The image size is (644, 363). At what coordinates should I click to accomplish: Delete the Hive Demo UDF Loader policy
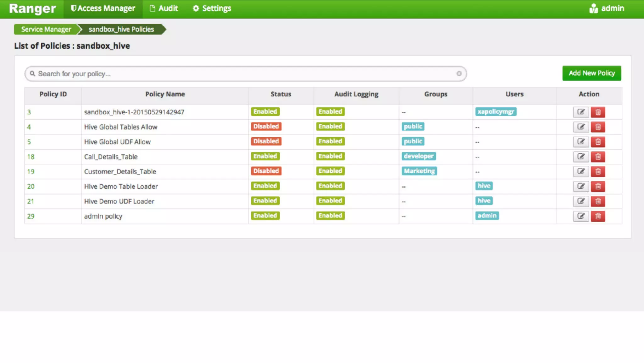point(598,201)
